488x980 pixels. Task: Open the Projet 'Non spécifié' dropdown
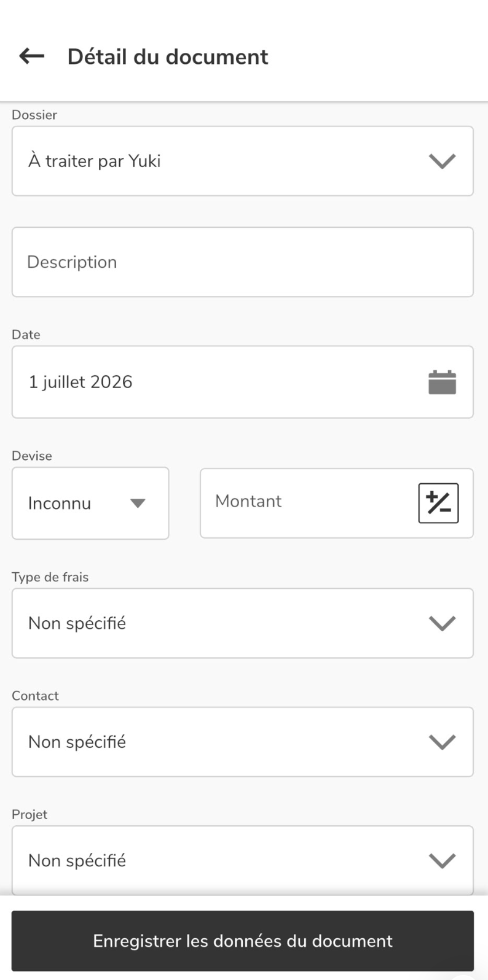tap(243, 860)
